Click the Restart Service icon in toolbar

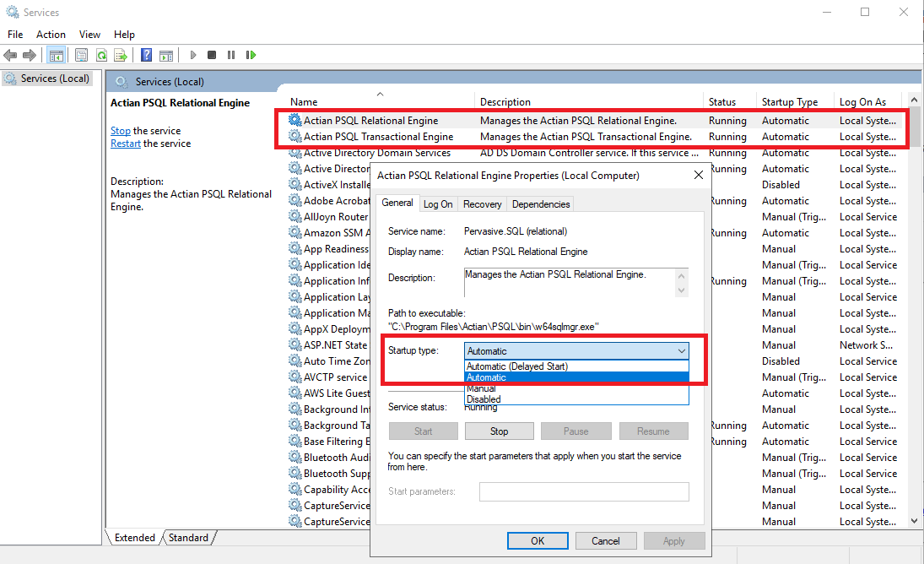coord(251,56)
